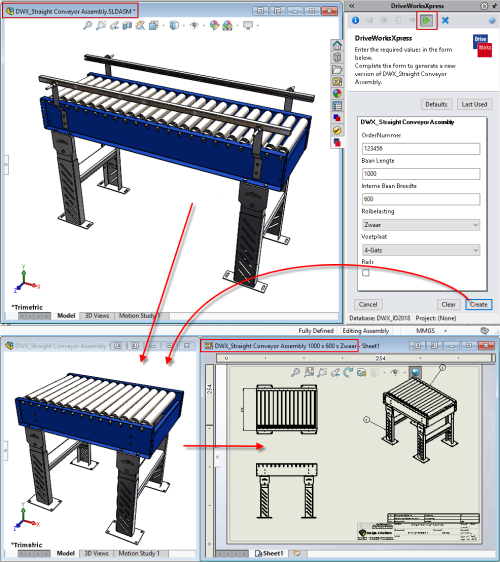The image size is (500, 562).
Task: Click the "Editing Assembly" status bar text
Action: (x=365, y=330)
